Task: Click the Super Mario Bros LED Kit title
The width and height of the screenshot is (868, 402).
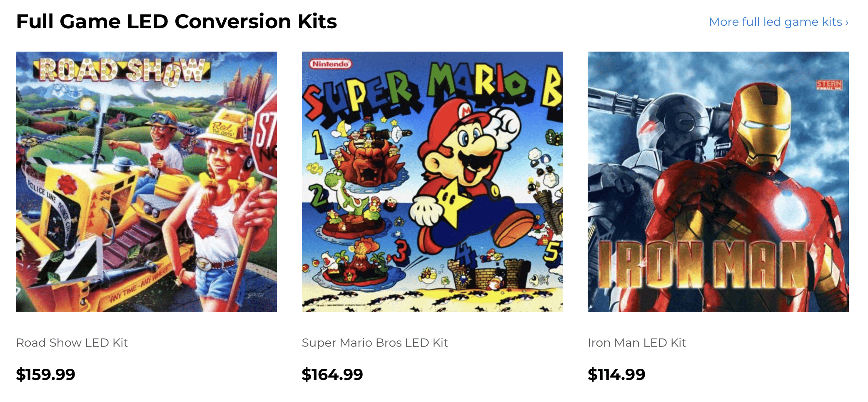Action: click(374, 342)
